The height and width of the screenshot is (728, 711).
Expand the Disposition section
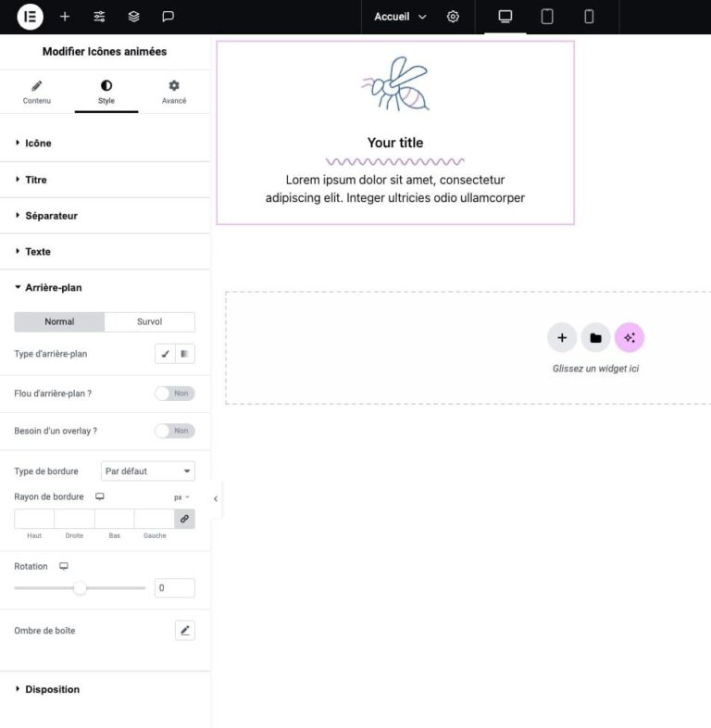(x=105, y=689)
